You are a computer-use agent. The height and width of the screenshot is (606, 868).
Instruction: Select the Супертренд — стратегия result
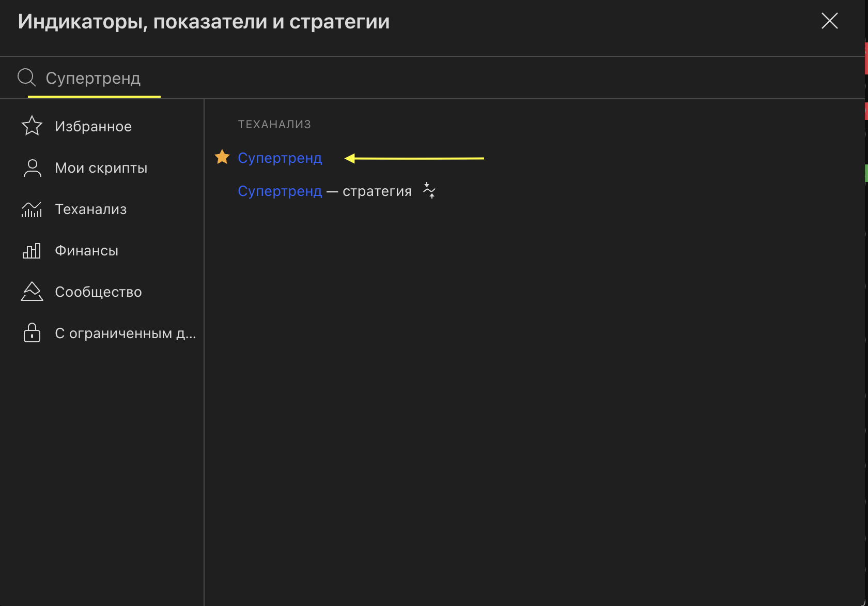tap(324, 191)
